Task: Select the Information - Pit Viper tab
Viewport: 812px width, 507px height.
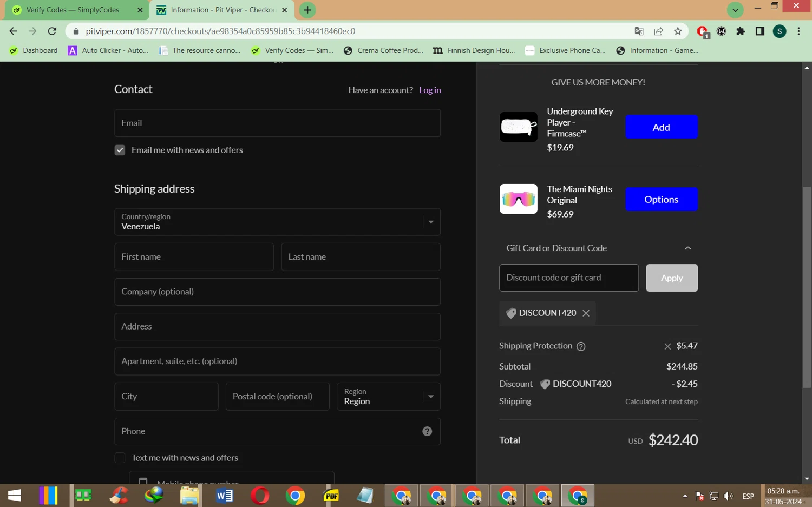Action: click(222, 10)
